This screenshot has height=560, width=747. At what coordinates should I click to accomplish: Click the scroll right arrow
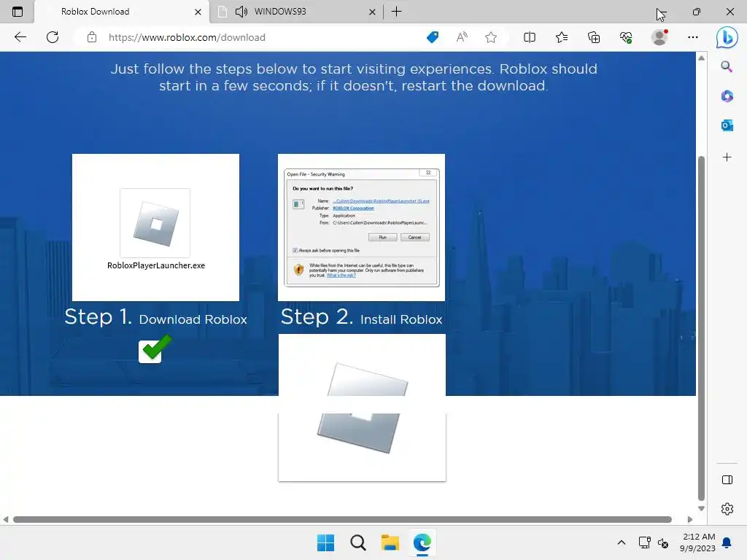click(690, 519)
